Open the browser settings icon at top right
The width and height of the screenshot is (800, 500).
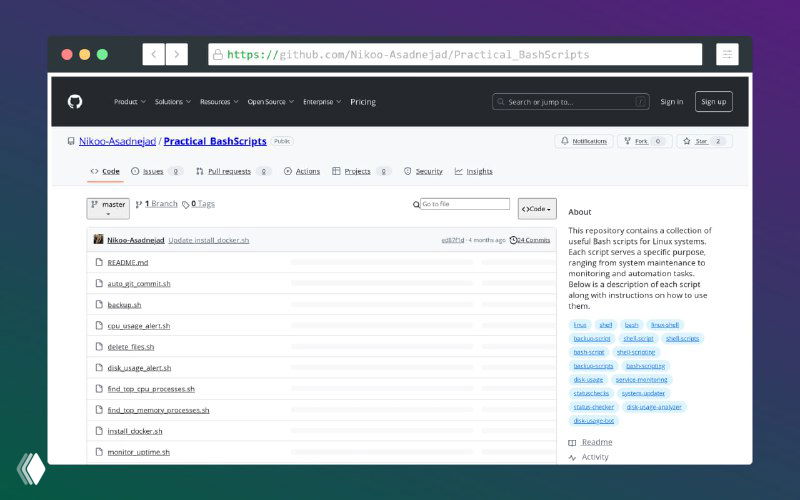click(727, 54)
